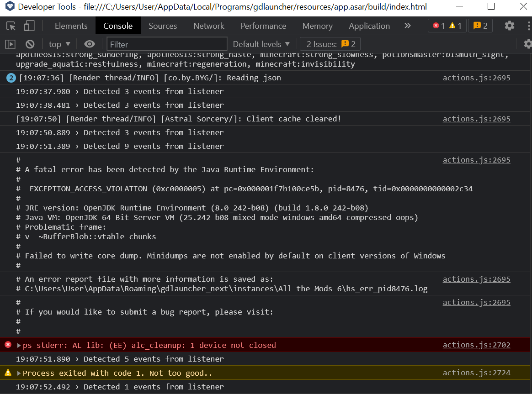This screenshot has height=394, width=532.
Task: Click the red error count badge
Action: pyautogui.click(x=439, y=26)
